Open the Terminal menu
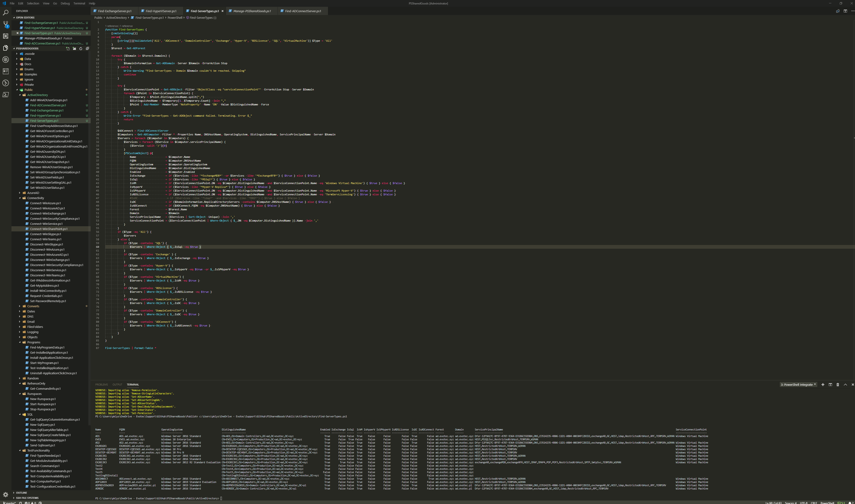Screen dimensions: 855x504 tap(79, 4)
